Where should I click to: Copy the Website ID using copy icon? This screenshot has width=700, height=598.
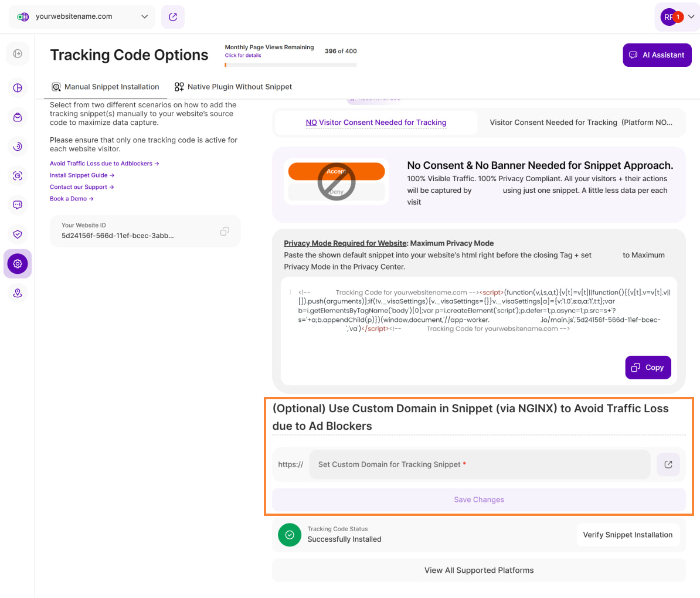point(225,231)
